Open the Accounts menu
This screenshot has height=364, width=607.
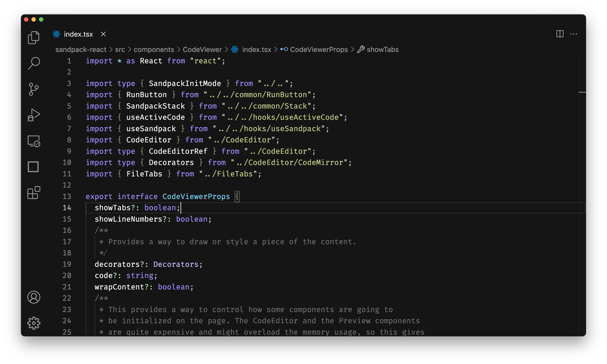(x=34, y=297)
